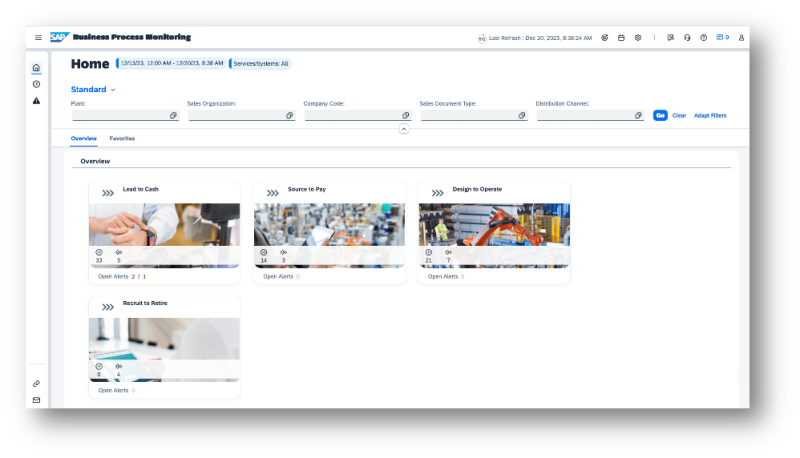The height and width of the screenshot is (458, 800).
Task: Open the hamburger navigation menu
Action: [38, 37]
